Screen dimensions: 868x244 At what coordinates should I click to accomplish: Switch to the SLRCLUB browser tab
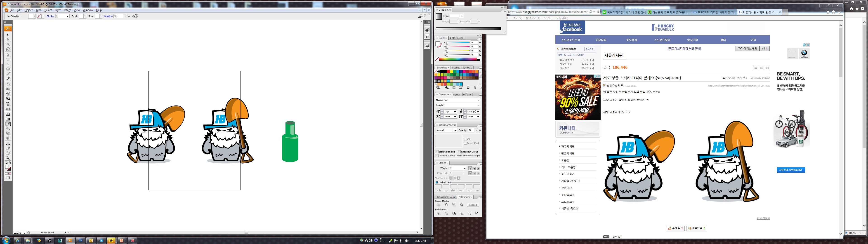[714, 12]
